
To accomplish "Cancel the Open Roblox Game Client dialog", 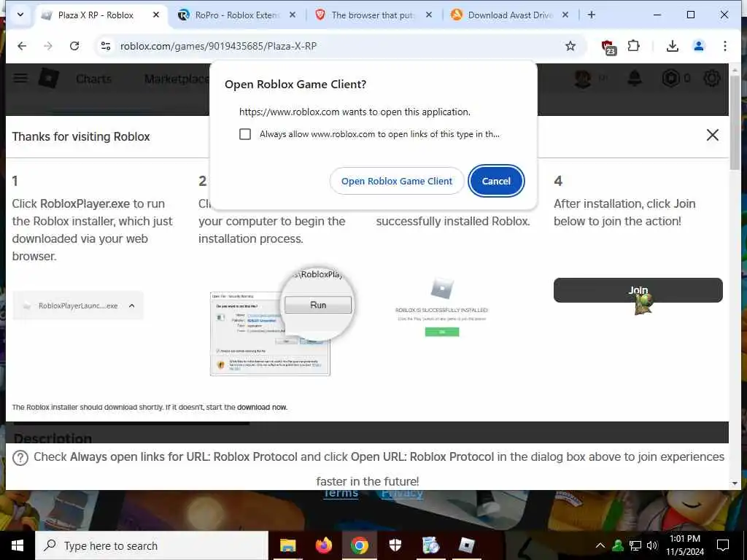I will click(x=496, y=181).
